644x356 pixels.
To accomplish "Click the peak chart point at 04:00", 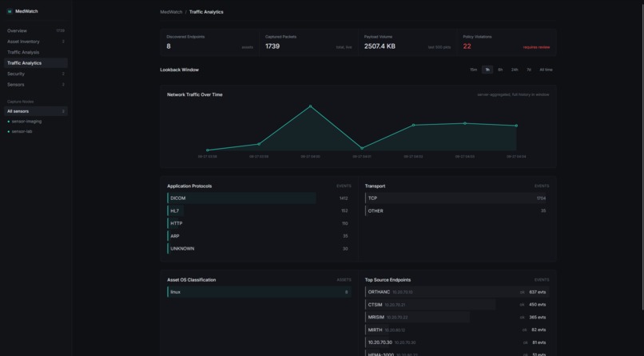I will tap(310, 106).
